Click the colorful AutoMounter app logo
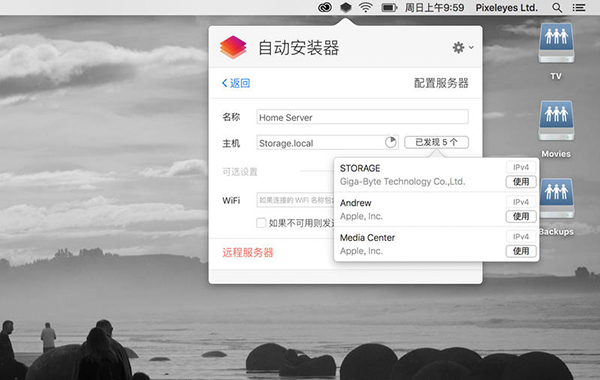This screenshot has height=380, width=600. [233, 47]
